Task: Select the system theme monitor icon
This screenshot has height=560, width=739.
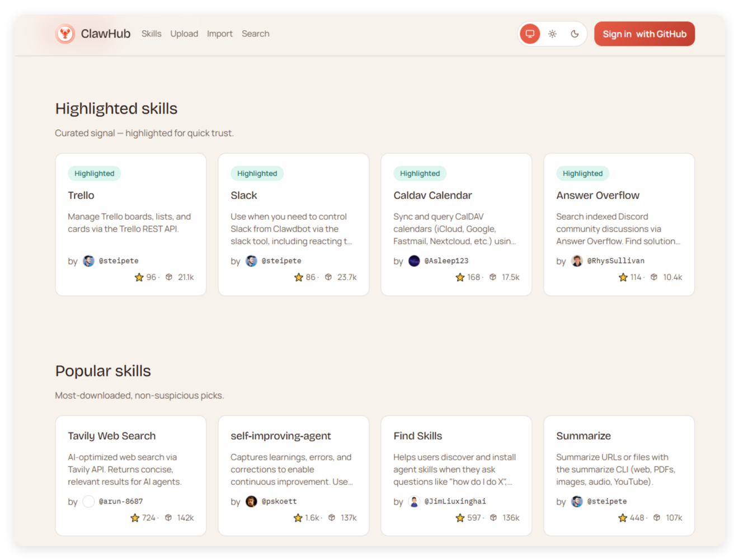Action: [x=530, y=34]
